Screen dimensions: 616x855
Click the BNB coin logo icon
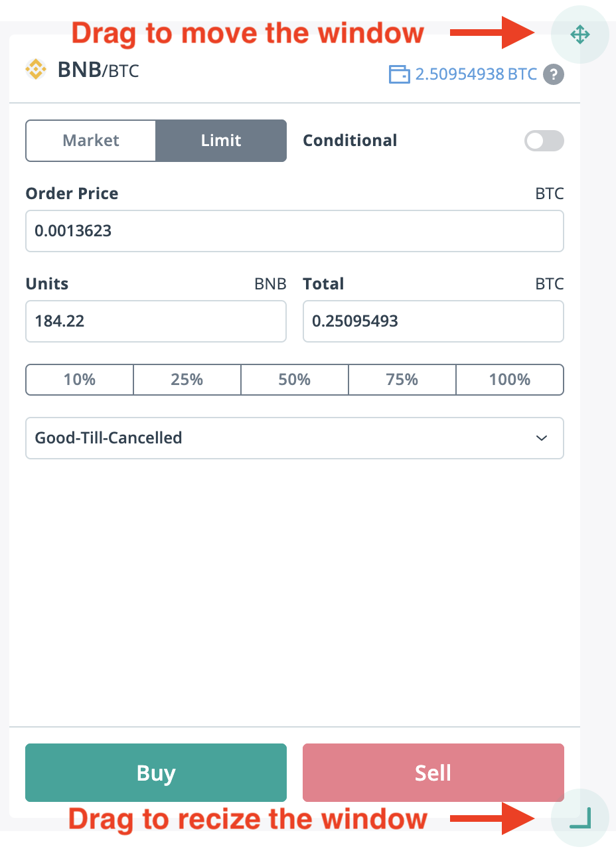[x=35, y=69]
